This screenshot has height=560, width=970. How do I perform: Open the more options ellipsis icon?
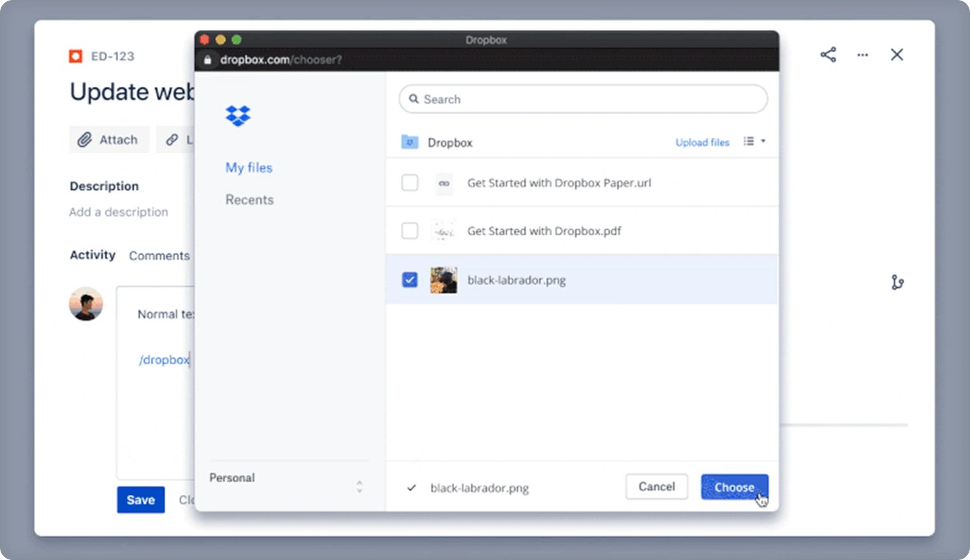coord(862,55)
